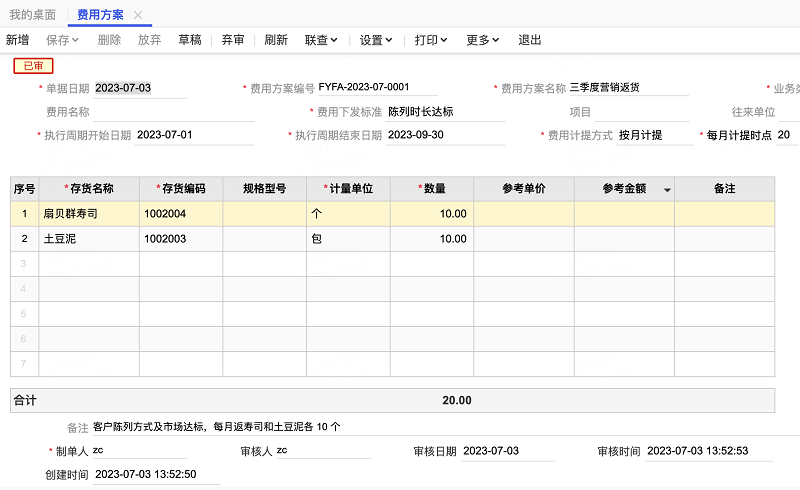Click the 单据日期 field
Image resolution: width=800 pixels, height=490 pixels.
click(140, 88)
